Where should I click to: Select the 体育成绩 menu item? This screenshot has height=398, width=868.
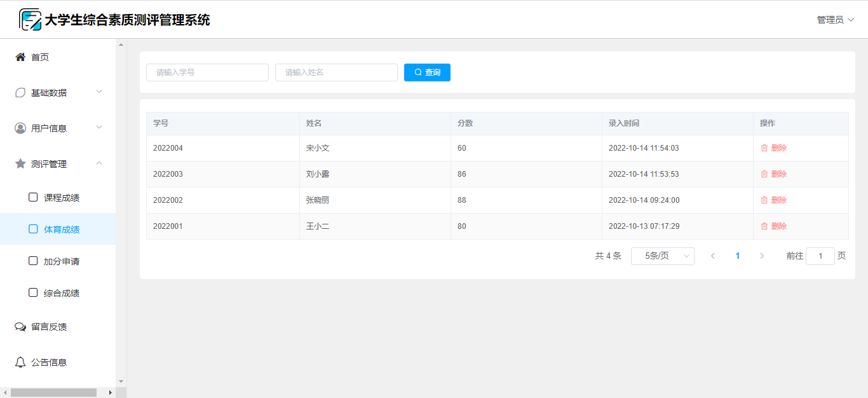click(62, 230)
